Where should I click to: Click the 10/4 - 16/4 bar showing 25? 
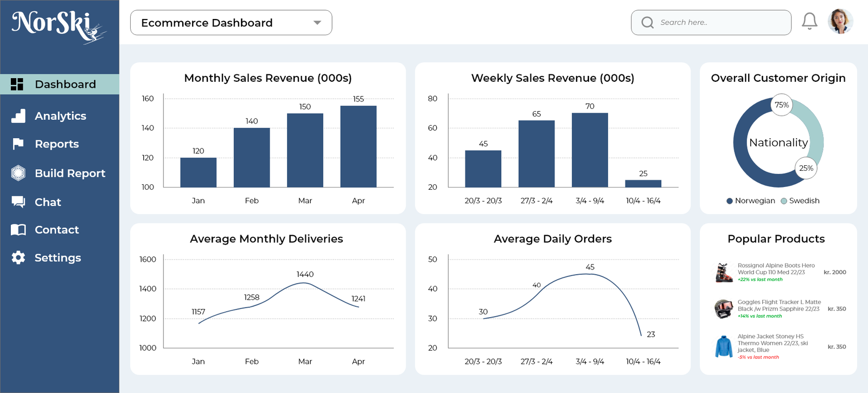(643, 184)
